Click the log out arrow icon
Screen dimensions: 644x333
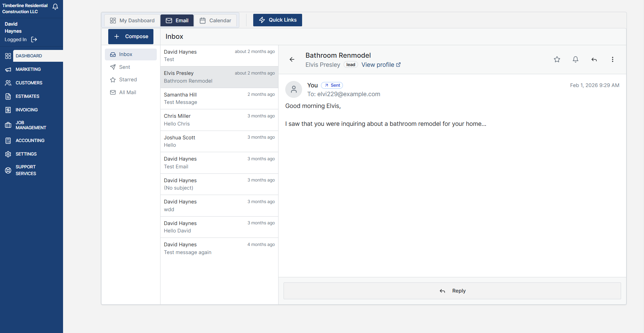34,39
